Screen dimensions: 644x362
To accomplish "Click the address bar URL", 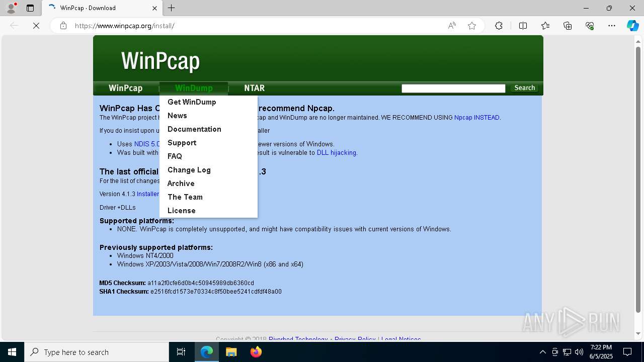I will (124, 26).
